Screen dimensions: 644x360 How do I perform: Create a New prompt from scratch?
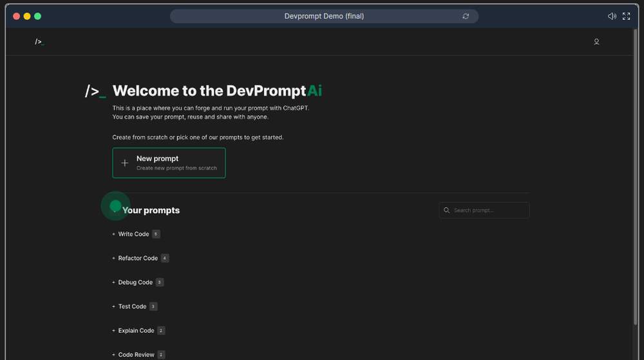click(169, 163)
